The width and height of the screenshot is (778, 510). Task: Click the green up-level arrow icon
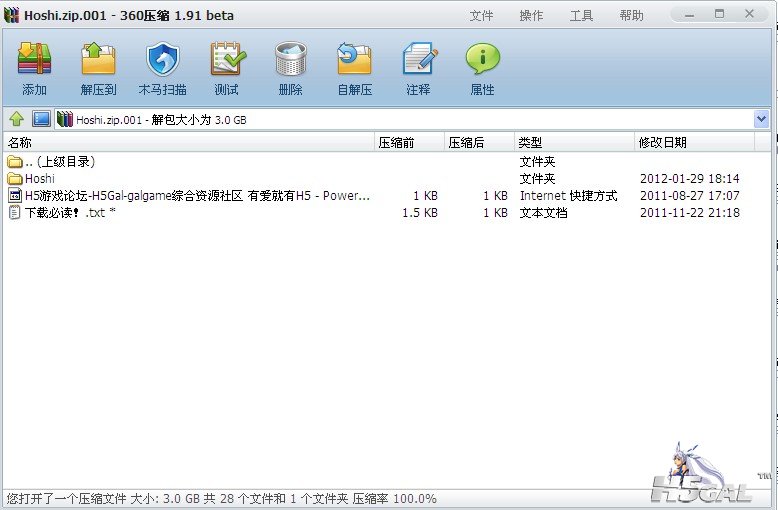[17, 120]
